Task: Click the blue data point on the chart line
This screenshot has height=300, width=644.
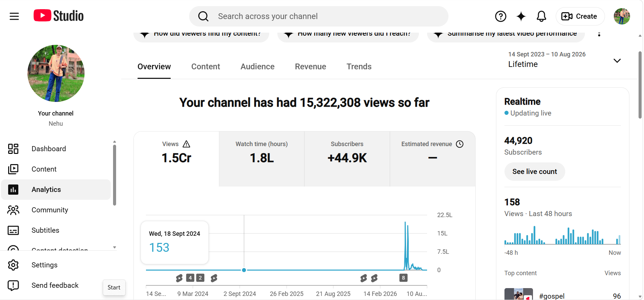Action: click(x=244, y=270)
